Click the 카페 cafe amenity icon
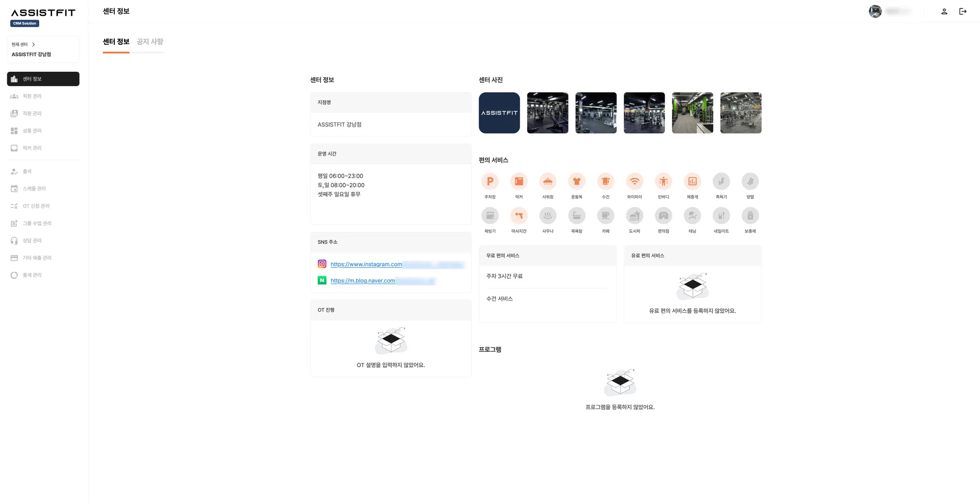This screenshot has width=980, height=503. click(x=605, y=216)
